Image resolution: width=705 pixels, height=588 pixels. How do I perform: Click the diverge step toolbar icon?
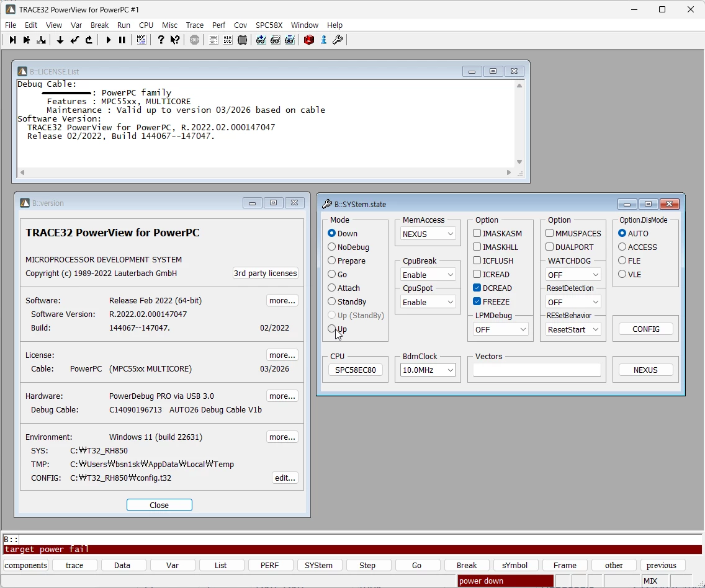click(x=41, y=40)
